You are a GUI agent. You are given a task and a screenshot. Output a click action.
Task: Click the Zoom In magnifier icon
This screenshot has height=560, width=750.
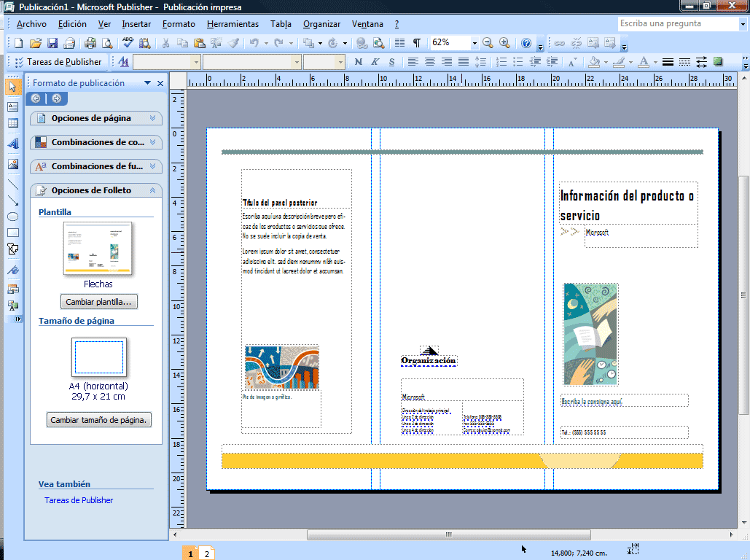(504, 42)
